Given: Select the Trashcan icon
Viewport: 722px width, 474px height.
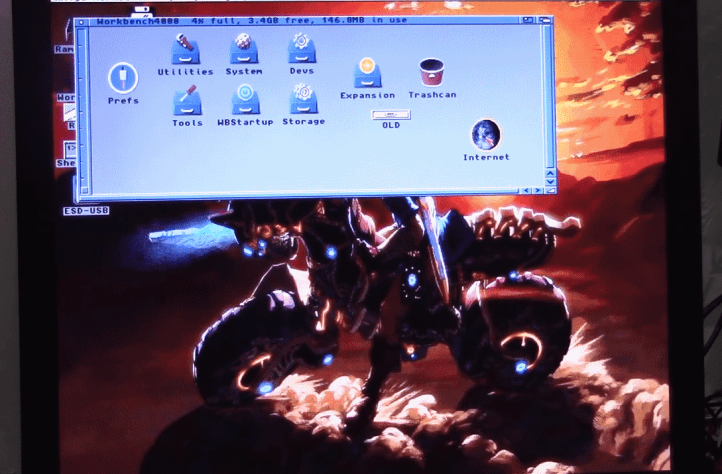Looking at the screenshot, I should point(431,73).
